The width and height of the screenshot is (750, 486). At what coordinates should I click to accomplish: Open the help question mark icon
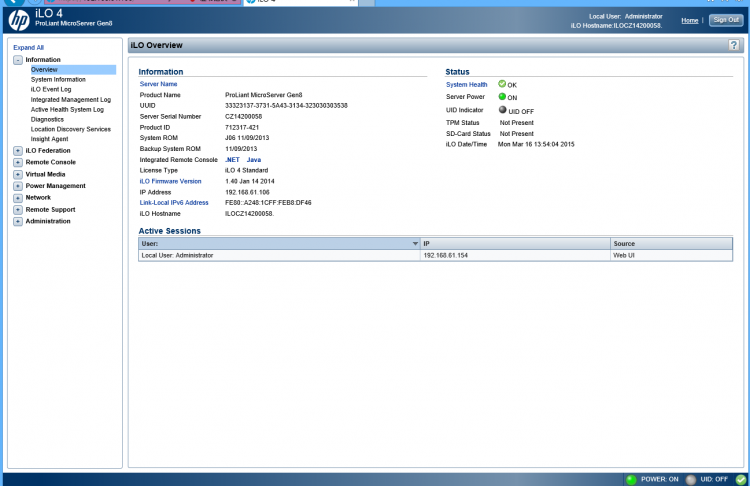click(x=734, y=45)
